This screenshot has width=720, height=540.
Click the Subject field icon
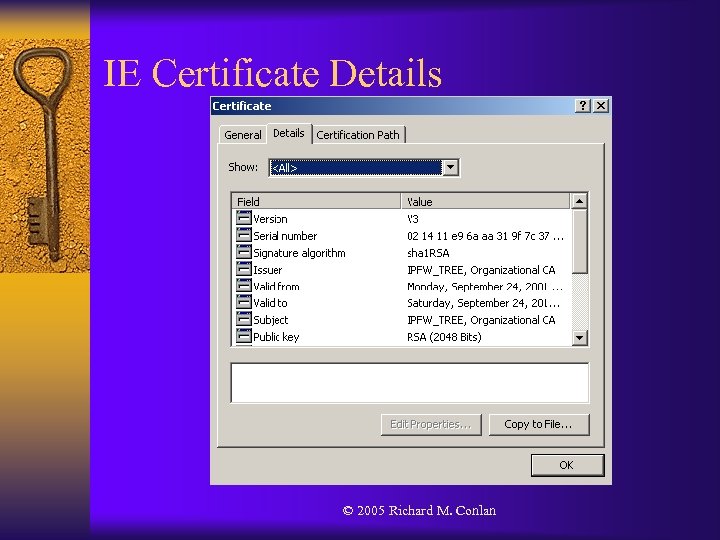click(x=244, y=319)
